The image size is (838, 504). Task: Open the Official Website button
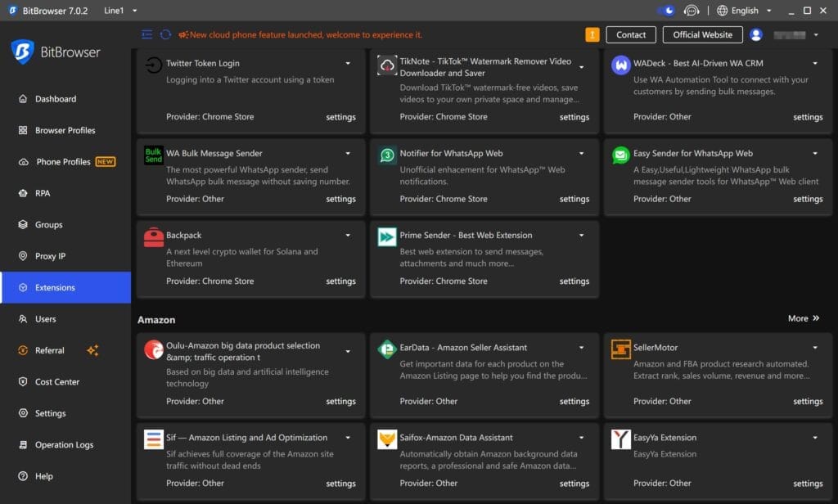702,34
